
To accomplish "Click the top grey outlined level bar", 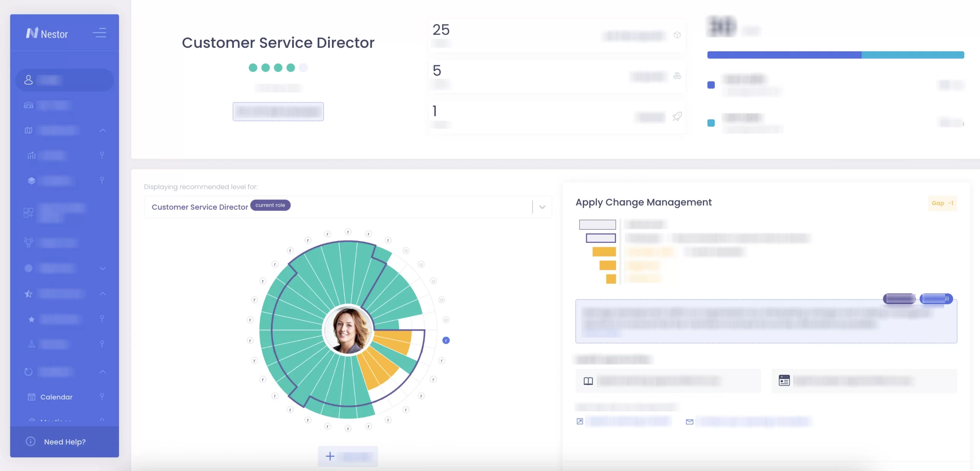I will coord(598,225).
